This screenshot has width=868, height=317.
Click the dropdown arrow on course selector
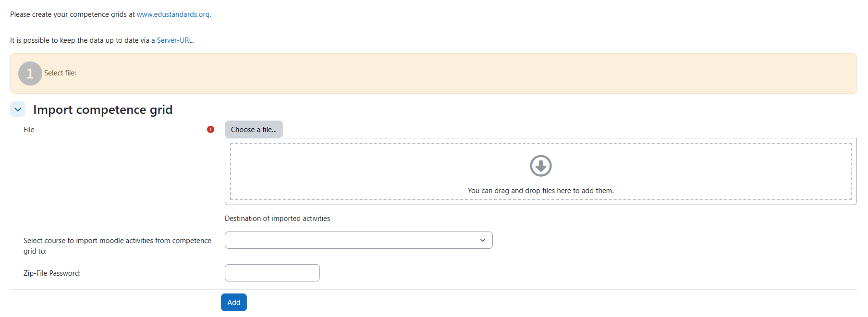coord(482,240)
